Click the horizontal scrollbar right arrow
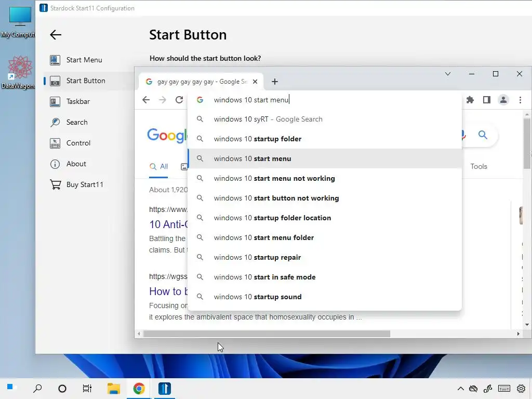Viewport: 532px width, 399px height. pyautogui.click(x=518, y=334)
